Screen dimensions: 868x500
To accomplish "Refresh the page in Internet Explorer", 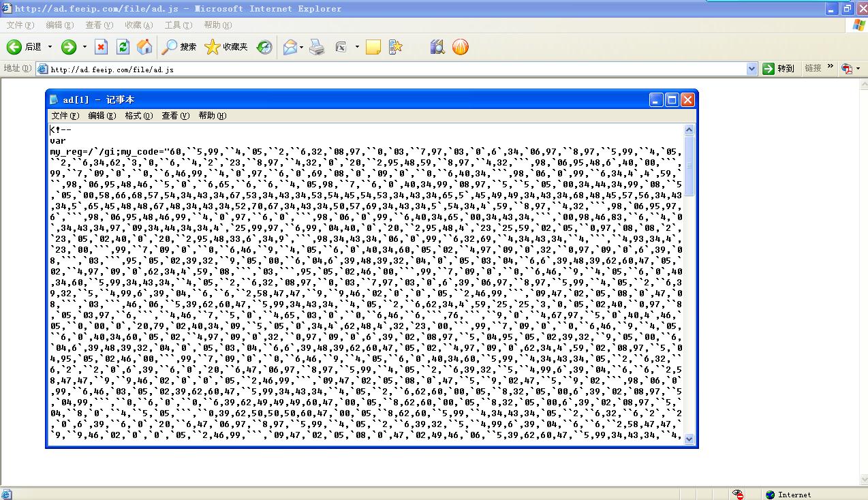I will click(x=123, y=47).
